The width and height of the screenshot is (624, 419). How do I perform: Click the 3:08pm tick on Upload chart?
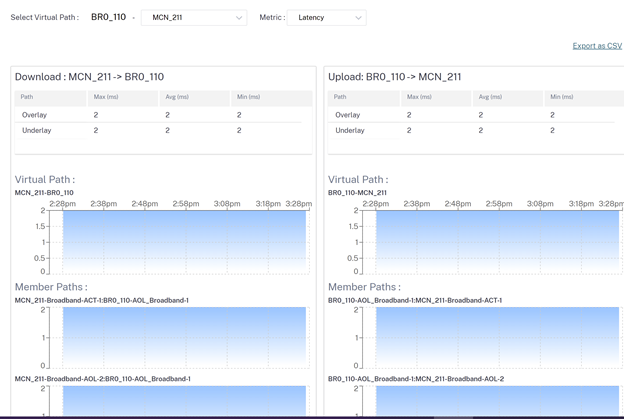point(540,204)
